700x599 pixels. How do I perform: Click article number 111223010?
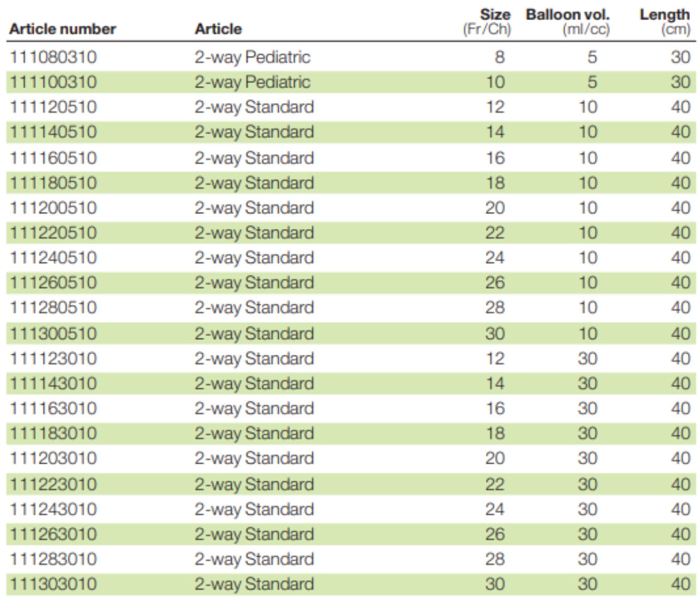click(53, 484)
